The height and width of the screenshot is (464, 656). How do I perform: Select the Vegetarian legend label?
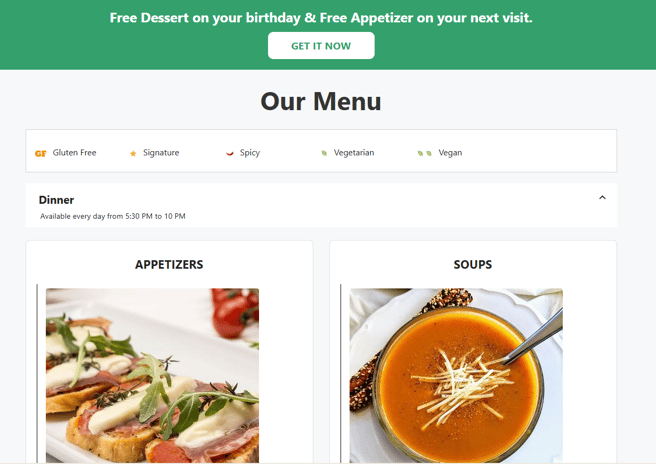[x=354, y=153]
